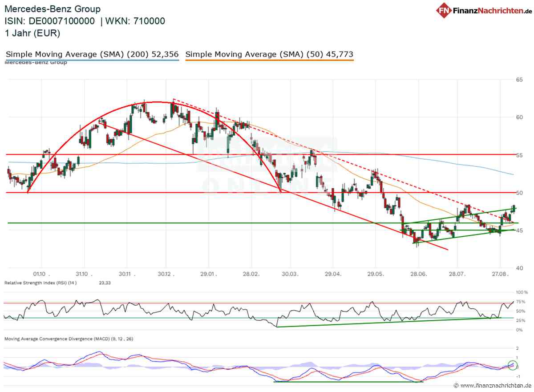
Task: Click the MACD (9, 12, 26) label
Action: coord(69,339)
